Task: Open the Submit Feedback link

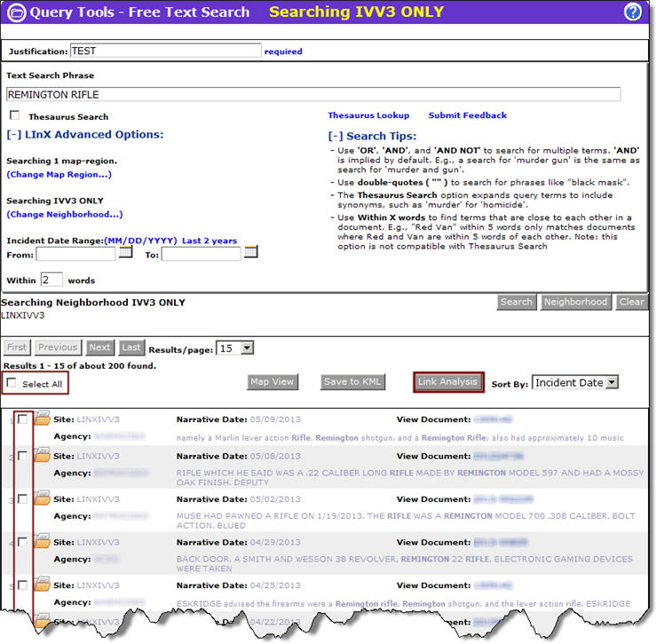Action: [x=467, y=115]
